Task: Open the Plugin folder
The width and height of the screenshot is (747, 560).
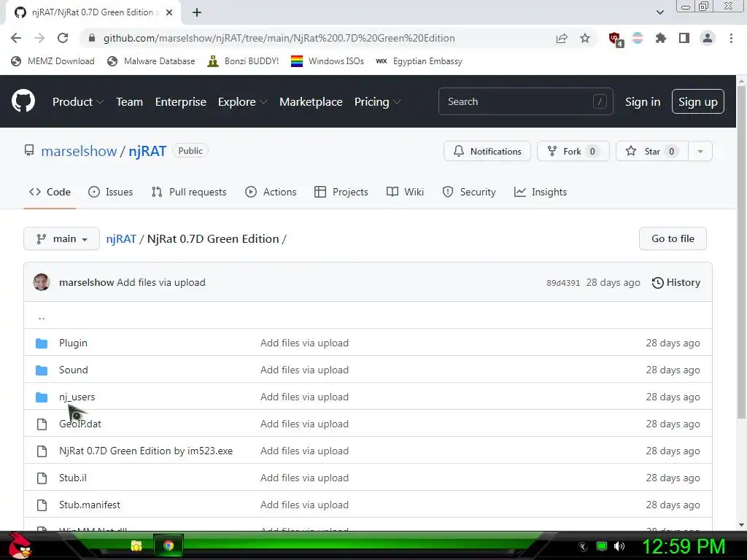Action: click(x=73, y=343)
